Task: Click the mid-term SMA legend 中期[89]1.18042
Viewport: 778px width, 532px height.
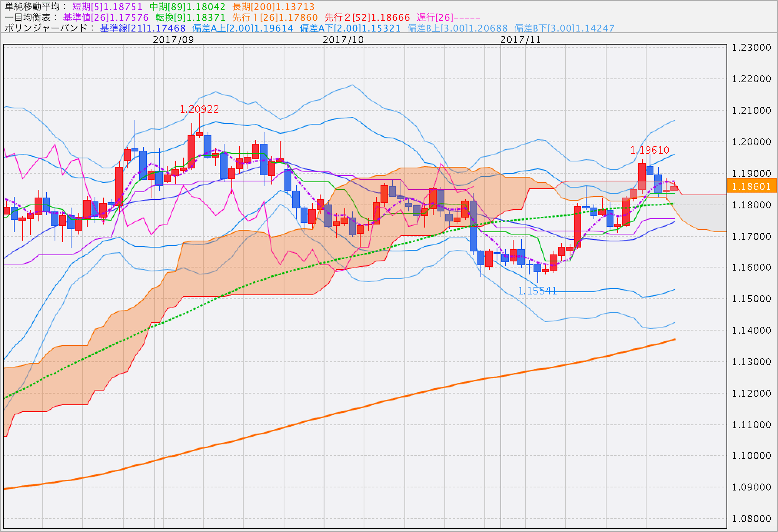Action: (x=187, y=7)
